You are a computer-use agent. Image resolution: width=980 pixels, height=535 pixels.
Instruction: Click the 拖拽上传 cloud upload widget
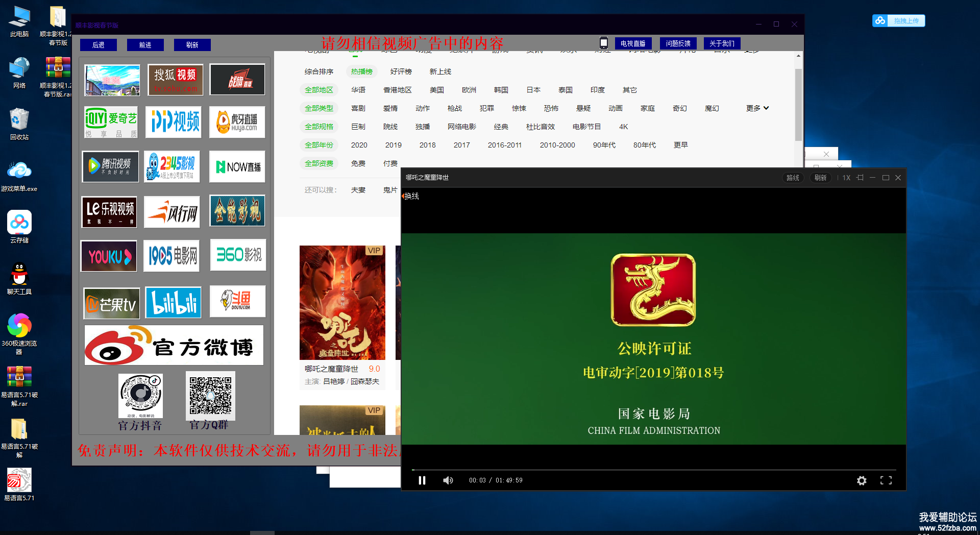point(899,21)
